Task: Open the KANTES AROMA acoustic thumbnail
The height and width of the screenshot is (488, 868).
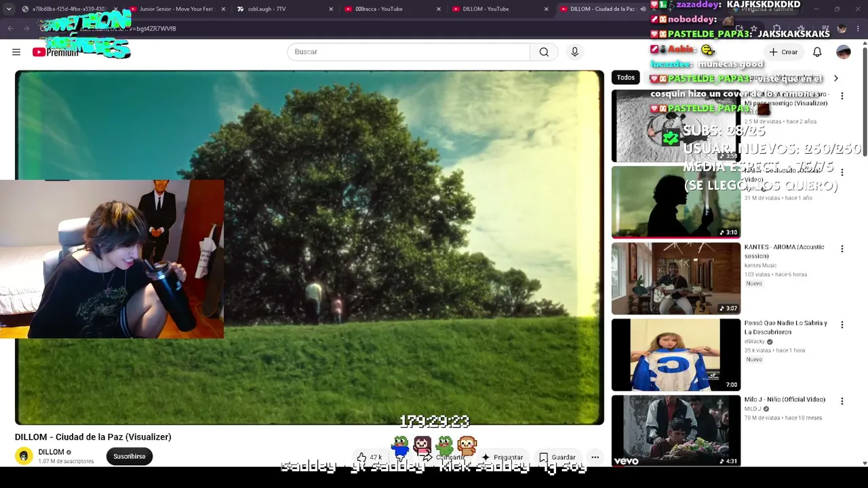Action: coord(676,279)
